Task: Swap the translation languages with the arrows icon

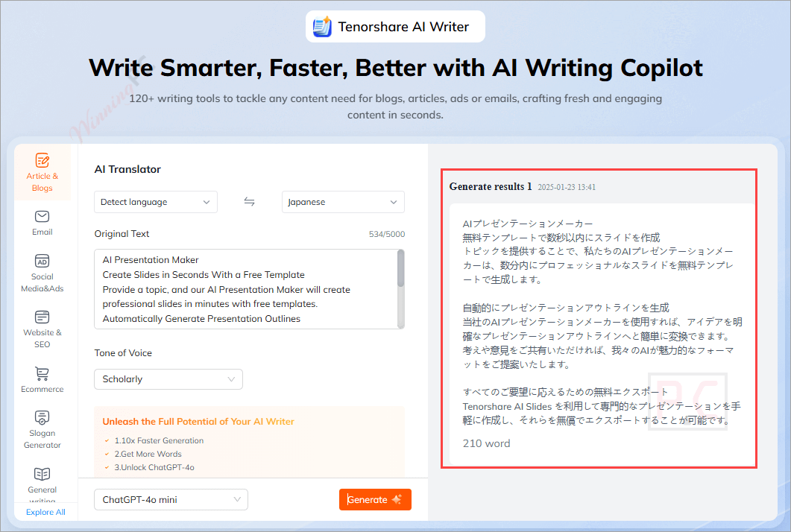Action: (x=249, y=201)
